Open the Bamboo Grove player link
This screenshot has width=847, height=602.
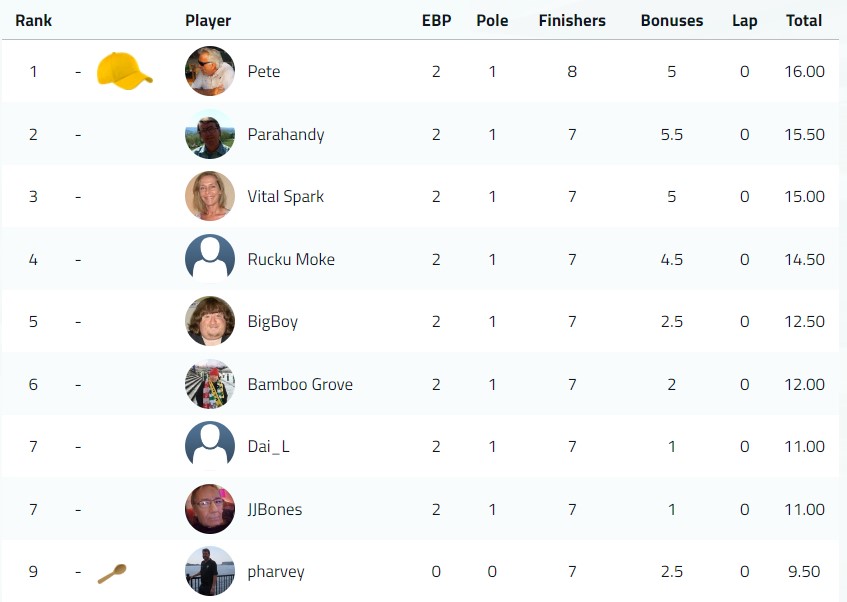click(x=300, y=384)
